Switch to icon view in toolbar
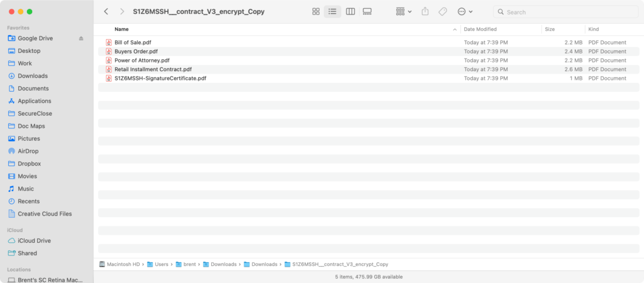Image resolution: width=644 pixels, height=283 pixels. (x=316, y=12)
